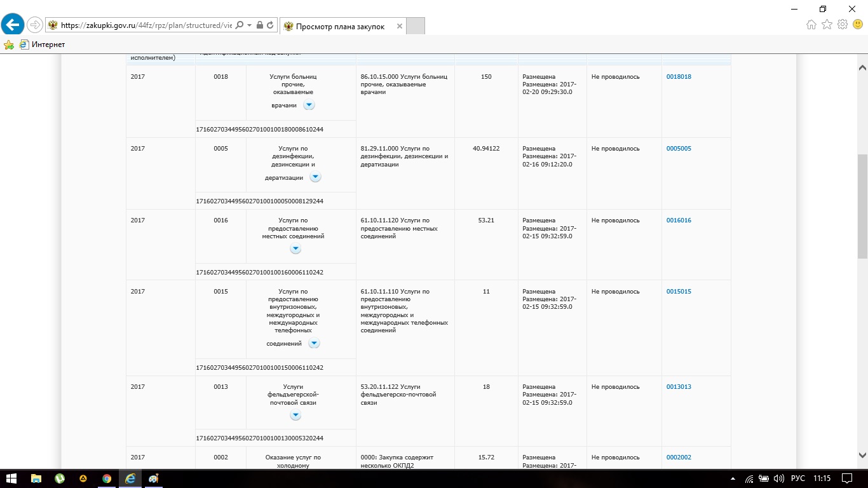The width and height of the screenshot is (868, 488).
Task: Open a new blank browser tab
Action: click(415, 26)
